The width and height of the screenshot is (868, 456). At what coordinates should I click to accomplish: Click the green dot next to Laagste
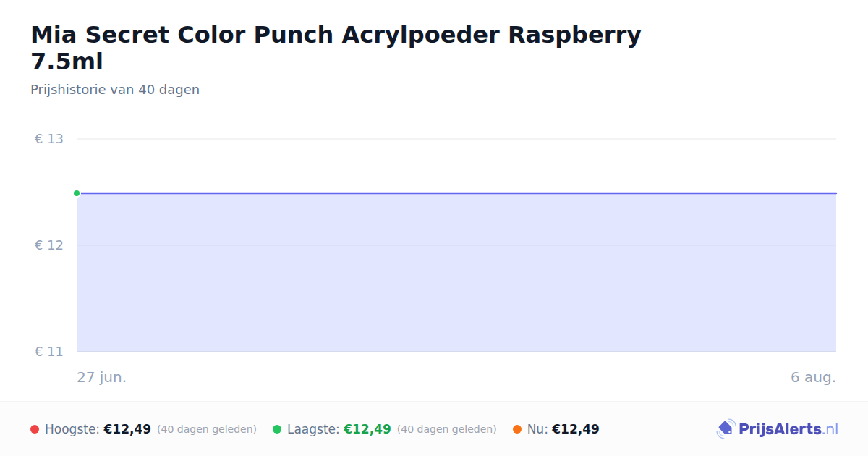point(277,429)
